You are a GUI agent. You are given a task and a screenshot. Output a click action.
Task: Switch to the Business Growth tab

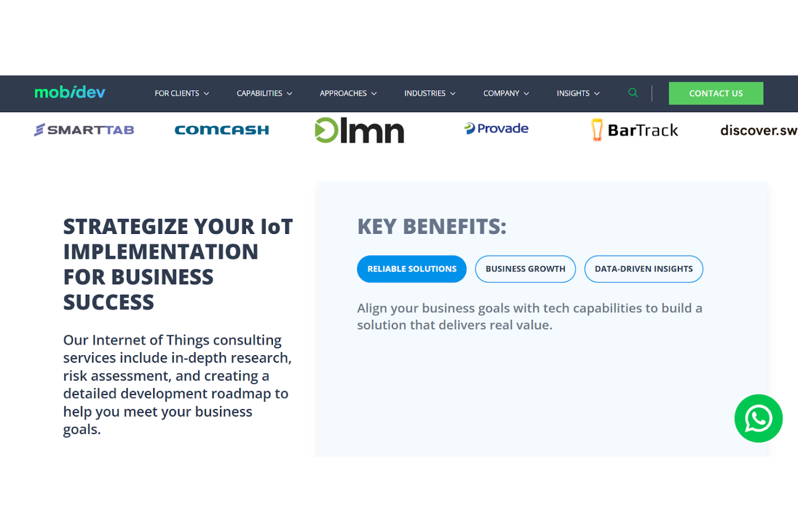pos(525,269)
